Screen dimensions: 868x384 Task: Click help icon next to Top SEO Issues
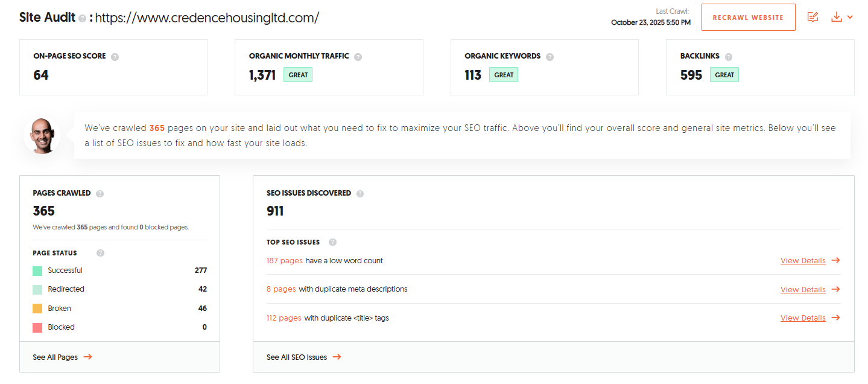[332, 242]
